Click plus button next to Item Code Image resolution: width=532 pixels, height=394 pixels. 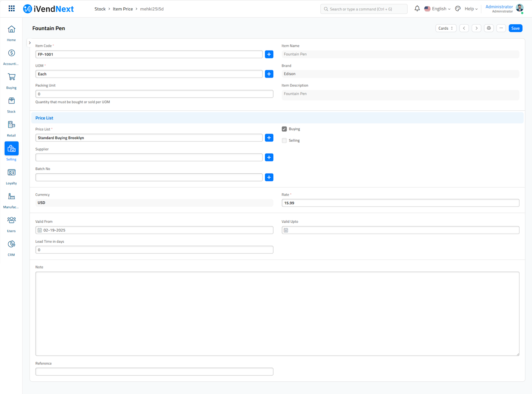269,54
